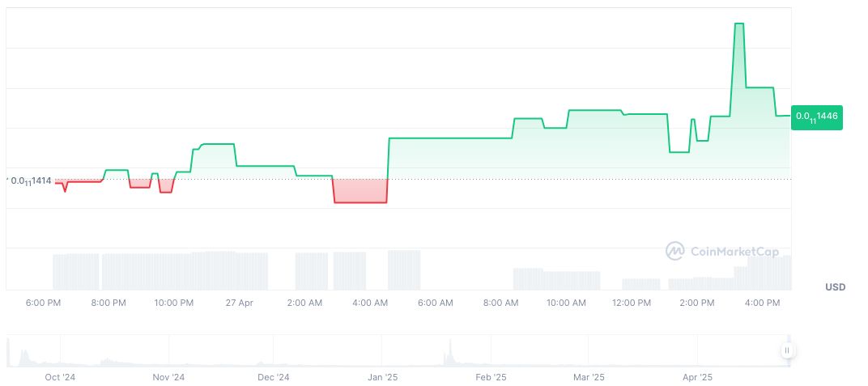Screen dimensions: 868x386
Task: Click the CoinMarketCap watermark text
Action: click(734, 252)
